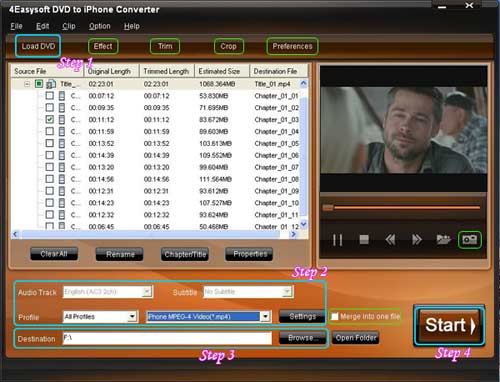
Task: Select the Chapter_01_10 destination cell
Action: click(276, 203)
